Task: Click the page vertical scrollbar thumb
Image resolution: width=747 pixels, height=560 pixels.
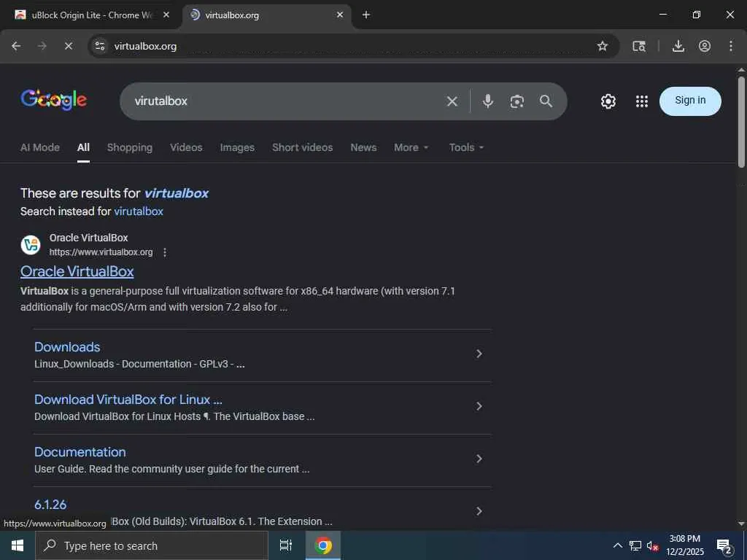Action: (741, 122)
